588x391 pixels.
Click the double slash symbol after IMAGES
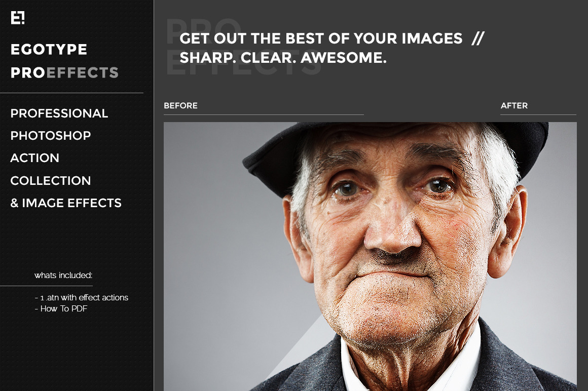click(478, 38)
